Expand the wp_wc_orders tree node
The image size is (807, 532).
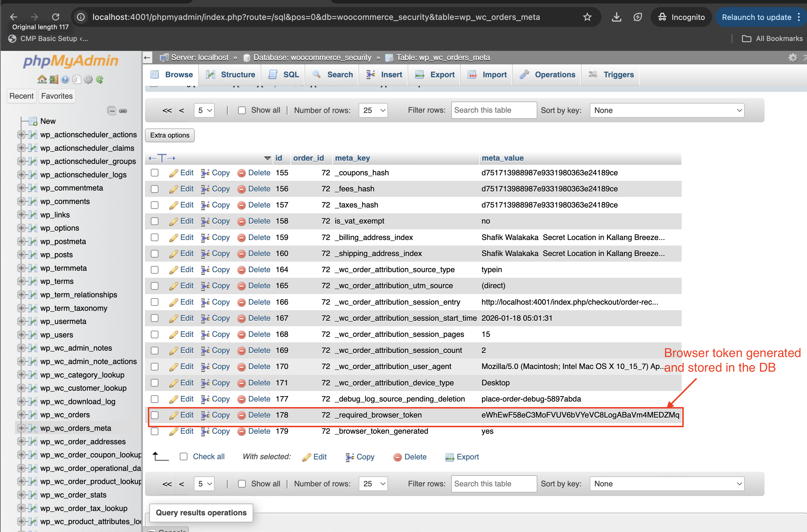[x=21, y=415]
